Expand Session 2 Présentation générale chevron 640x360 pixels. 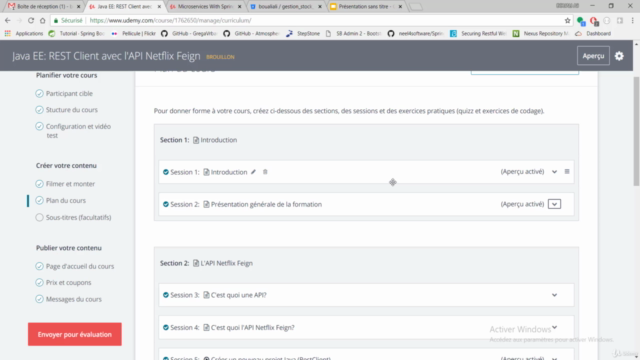[554, 204]
